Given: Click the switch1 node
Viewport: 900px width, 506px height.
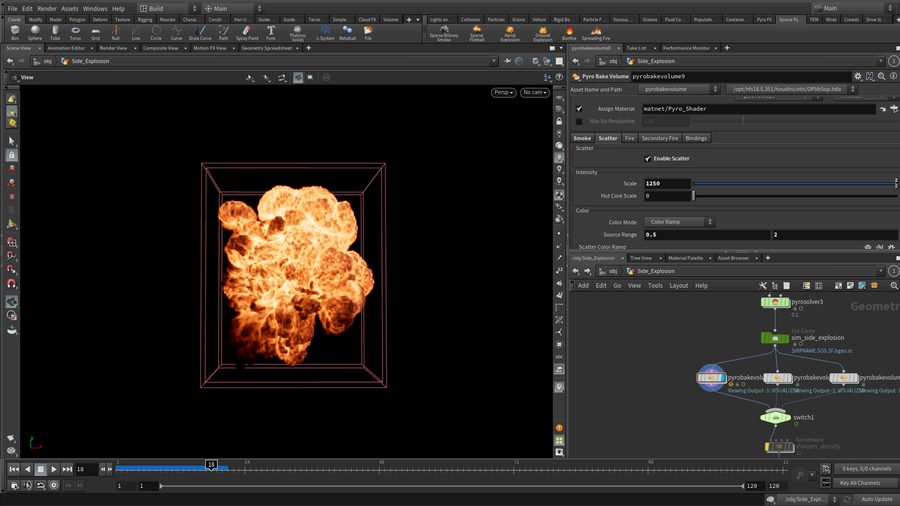Looking at the screenshot, I should tap(775, 417).
